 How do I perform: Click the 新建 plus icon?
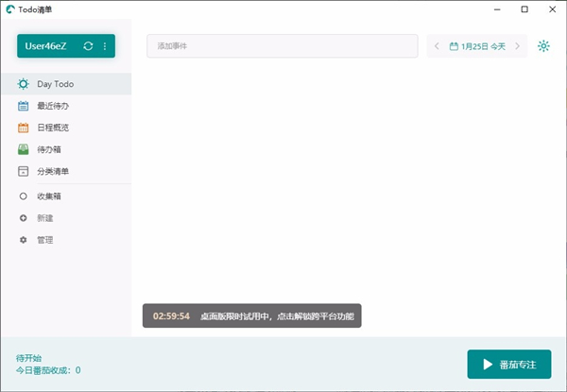(x=24, y=218)
